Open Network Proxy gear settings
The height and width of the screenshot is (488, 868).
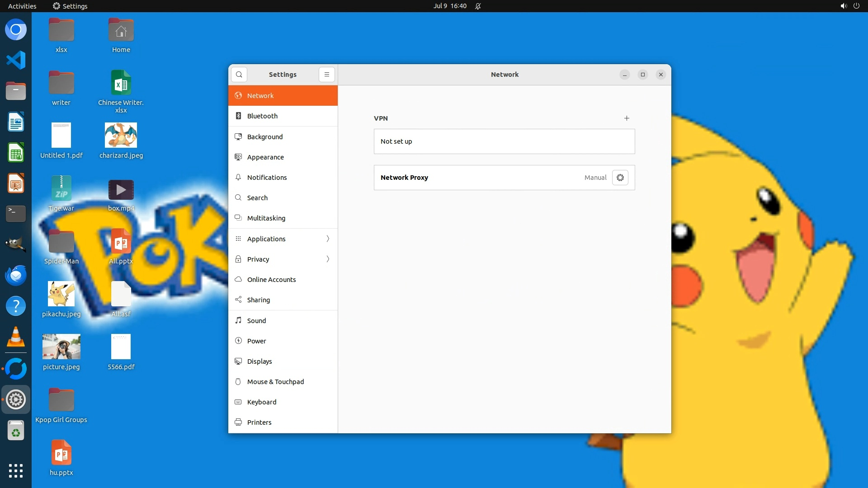(620, 178)
